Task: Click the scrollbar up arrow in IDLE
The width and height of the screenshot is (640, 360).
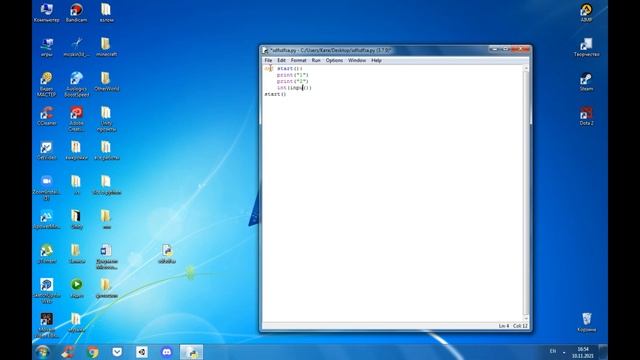Action: (x=526, y=69)
